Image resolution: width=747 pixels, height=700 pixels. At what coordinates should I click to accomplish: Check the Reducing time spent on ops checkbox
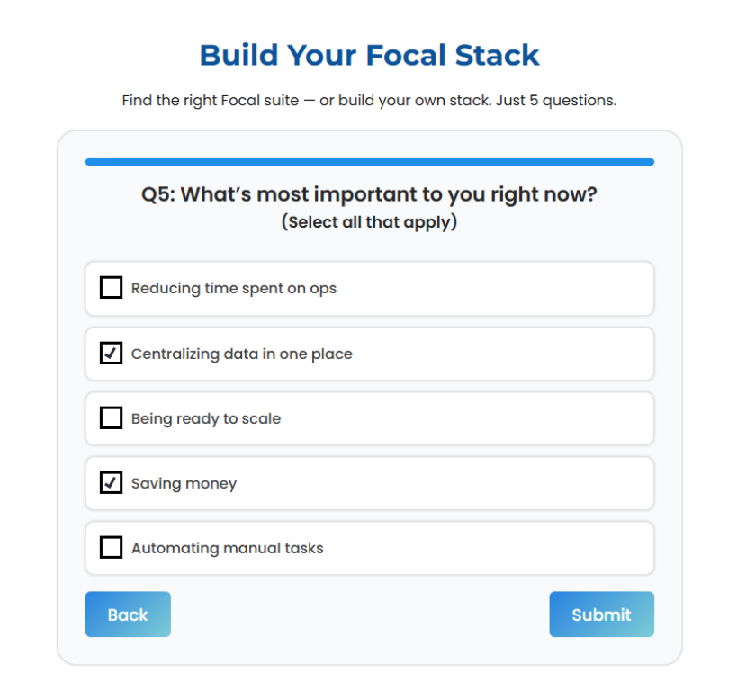[x=111, y=288]
